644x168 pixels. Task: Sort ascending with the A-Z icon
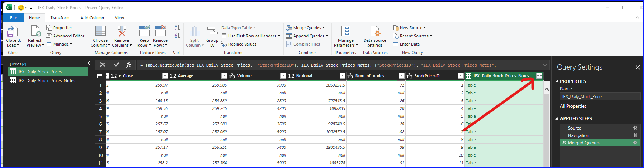tap(177, 28)
